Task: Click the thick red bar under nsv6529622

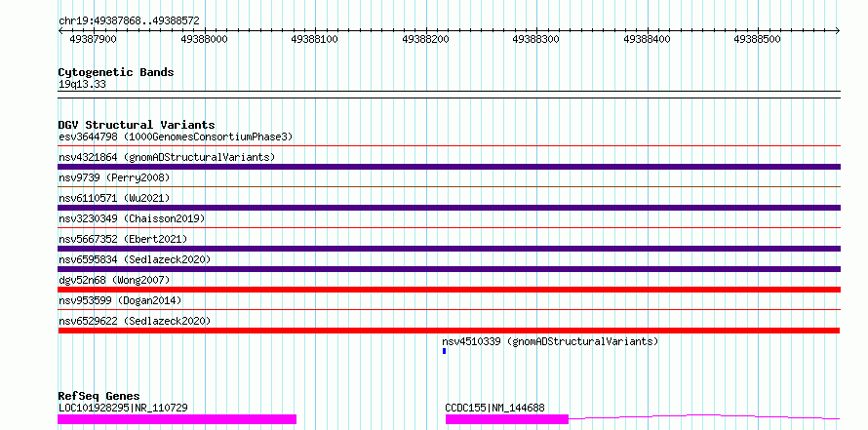Action: pyautogui.click(x=449, y=331)
